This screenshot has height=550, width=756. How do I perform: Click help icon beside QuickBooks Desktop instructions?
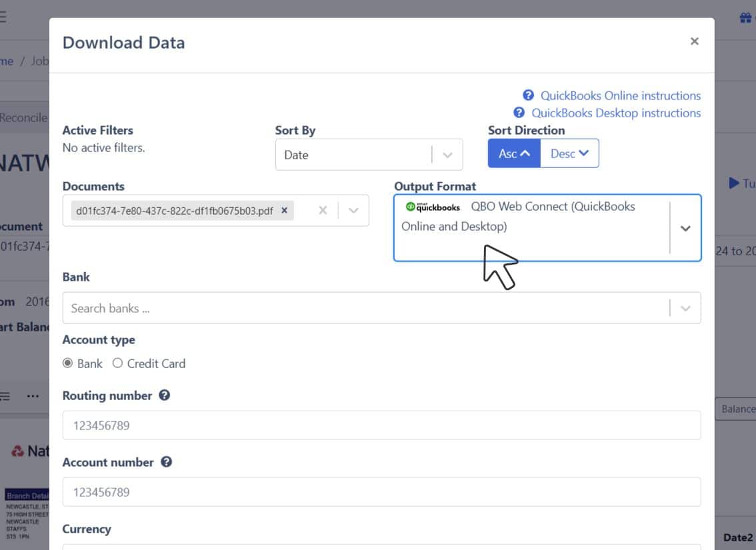tap(519, 112)
